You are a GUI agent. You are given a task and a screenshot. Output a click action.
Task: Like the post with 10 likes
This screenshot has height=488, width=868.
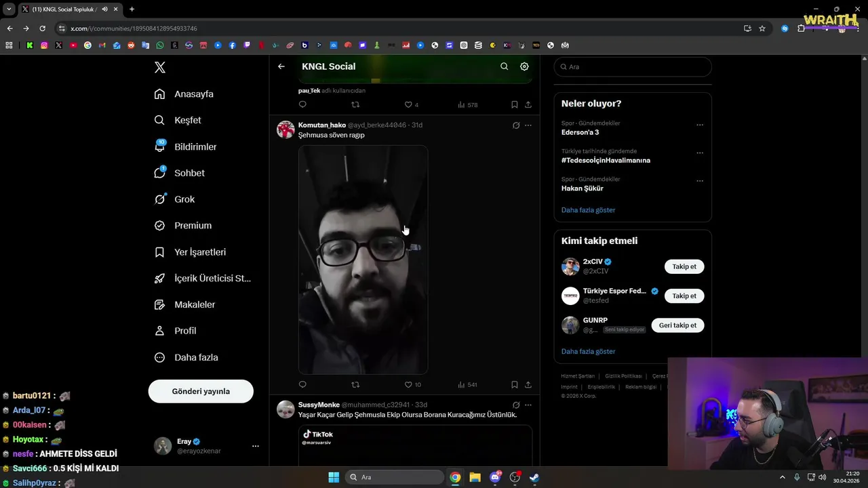412,384
